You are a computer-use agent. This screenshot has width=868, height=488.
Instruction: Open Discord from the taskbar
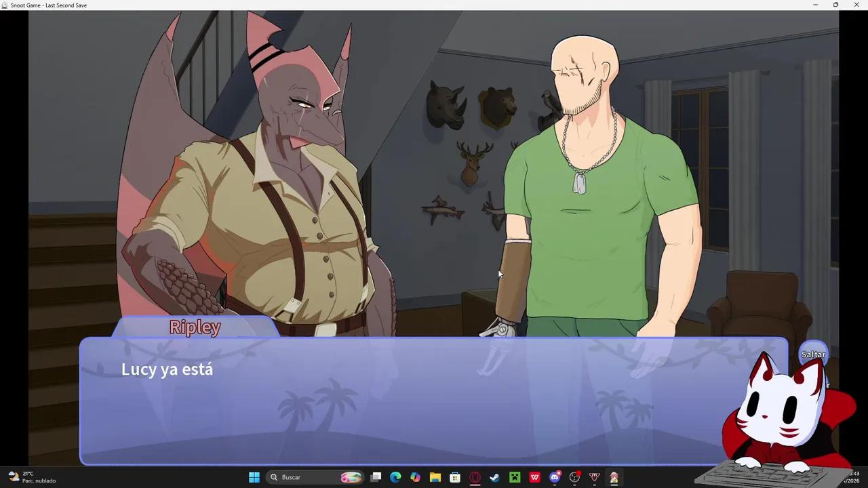coord(555,477)
